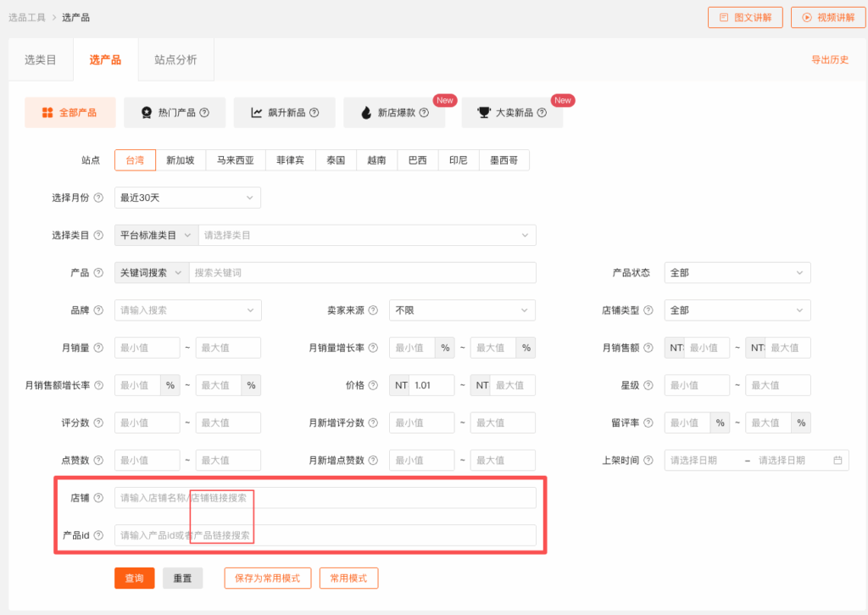868x615 pixels.
Task: Select 马来西亚 site option
Action: pos(235,160)
